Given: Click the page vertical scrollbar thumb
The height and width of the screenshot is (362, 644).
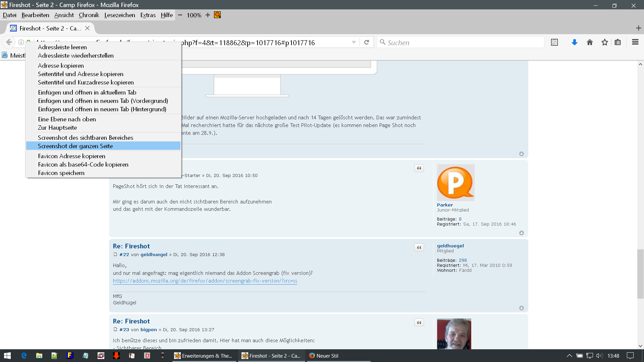Looking at the screenshot, I should pos(640,274).
